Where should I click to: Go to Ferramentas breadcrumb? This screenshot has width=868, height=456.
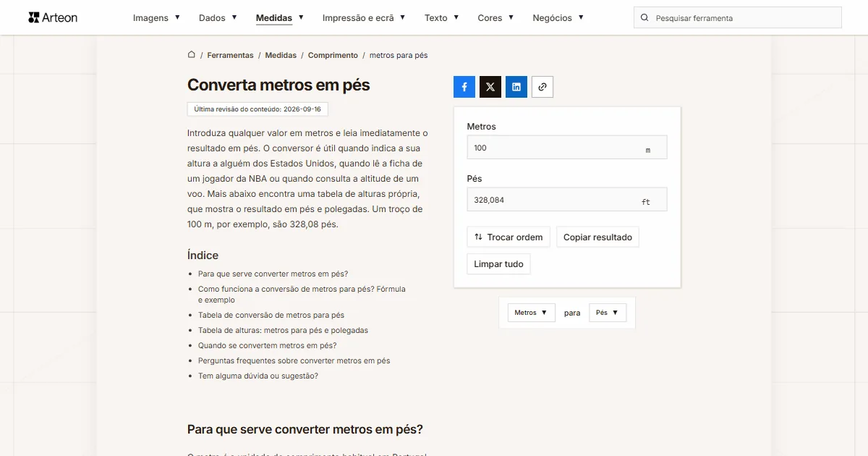click(x=230, y=55)
